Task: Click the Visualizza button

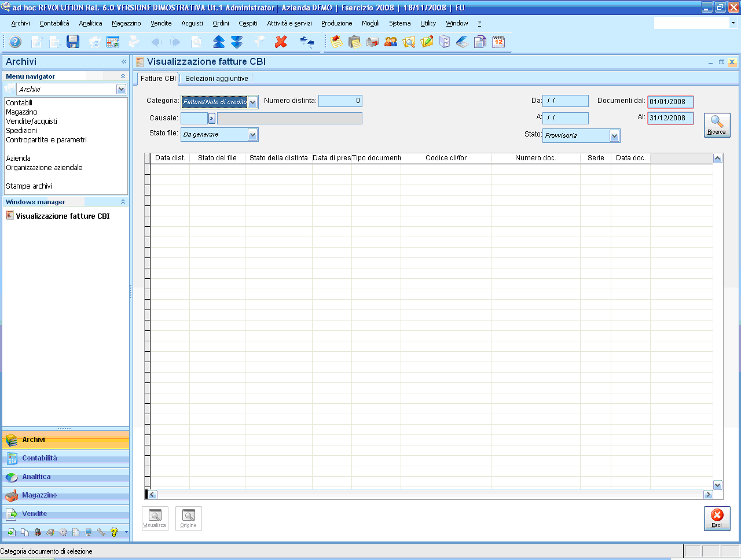Action: [x=155, y=518]
